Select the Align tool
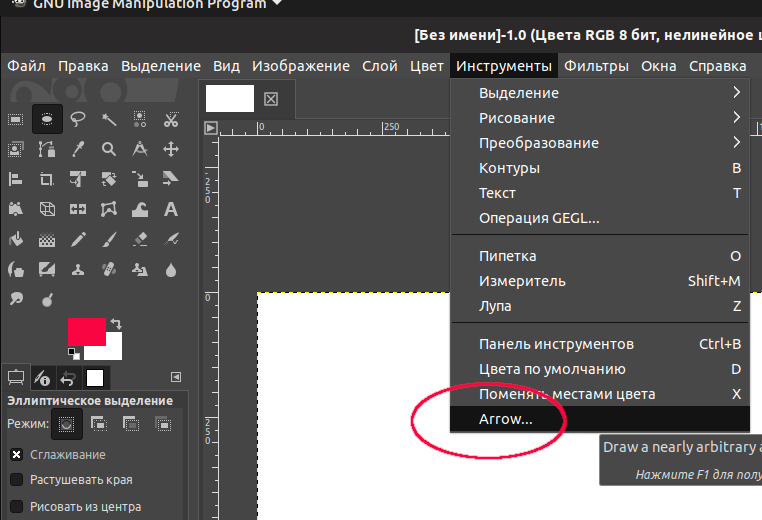This screenshot has height=520, width=762. [16, 179]
